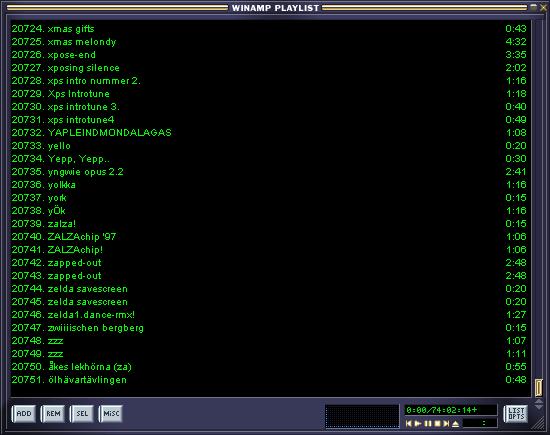This screenshot has width=550, height=435.
Task: Open the LIST OPTS menu
Action: click(516, 414)
